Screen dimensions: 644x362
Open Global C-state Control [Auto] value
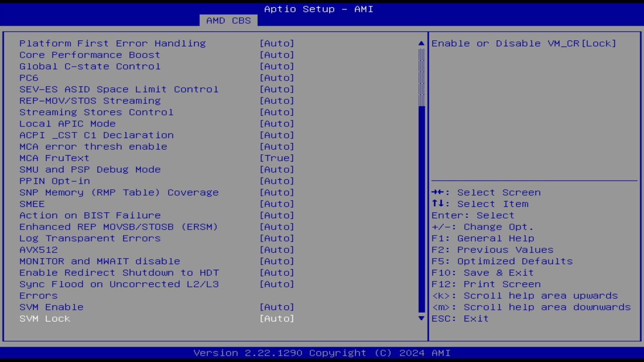[x=277, y=66]
